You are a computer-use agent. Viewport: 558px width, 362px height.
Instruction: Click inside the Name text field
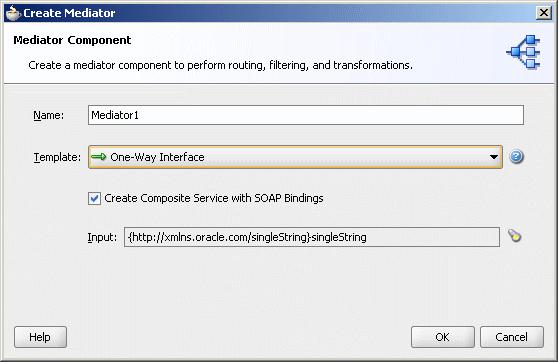tap(306, 115)
